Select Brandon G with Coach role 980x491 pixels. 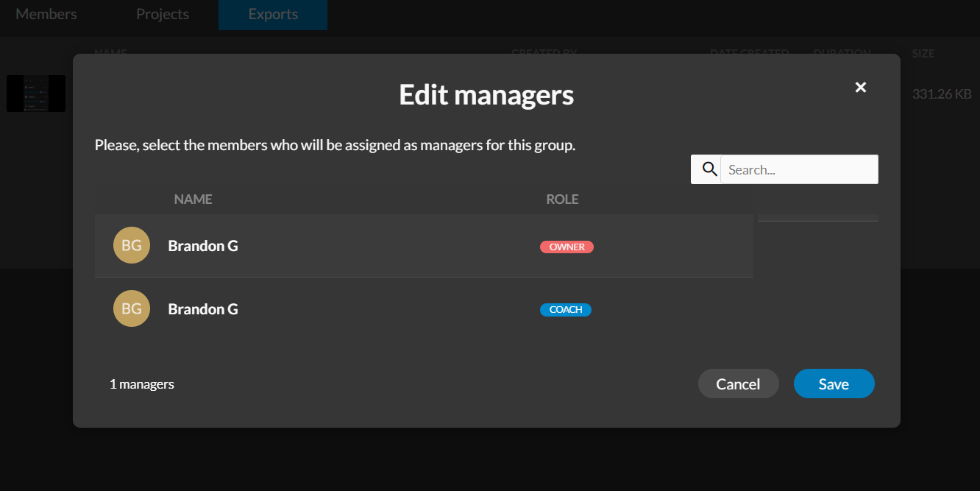pyautogui.click(x=424, y=309)
